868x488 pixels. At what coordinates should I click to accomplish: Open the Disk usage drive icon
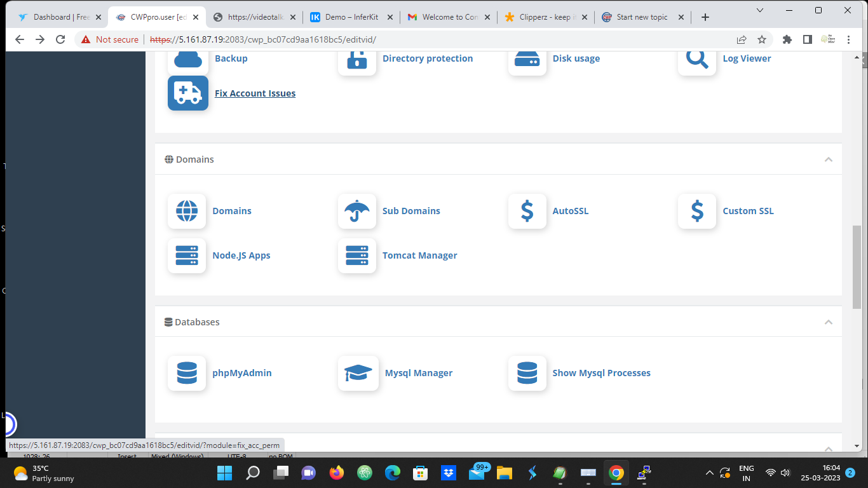[527, 62]
